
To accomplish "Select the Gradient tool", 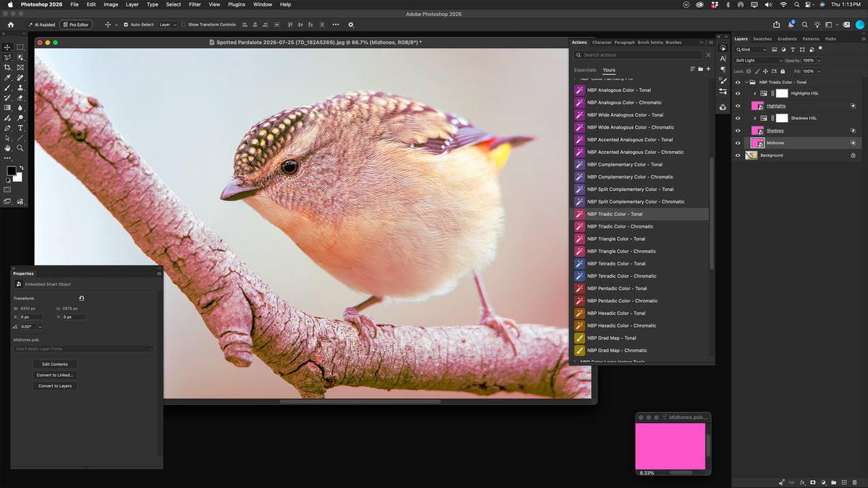I will pos(7,108).
